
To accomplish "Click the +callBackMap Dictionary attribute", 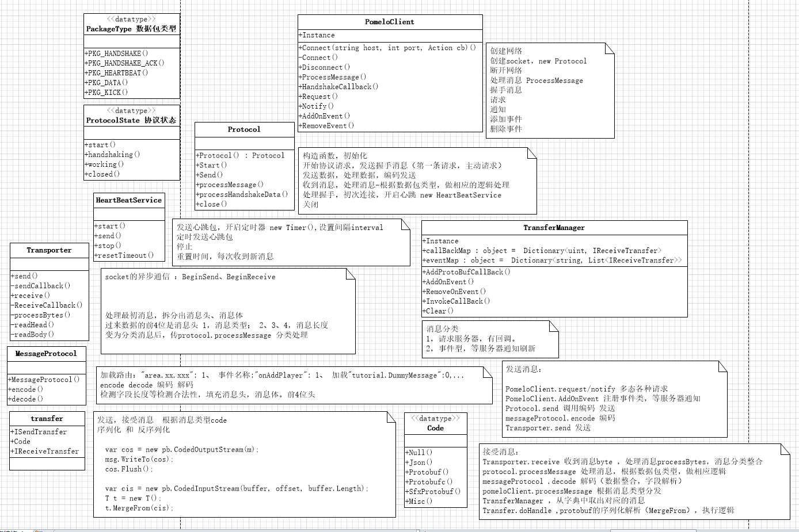I will (542, 251).
